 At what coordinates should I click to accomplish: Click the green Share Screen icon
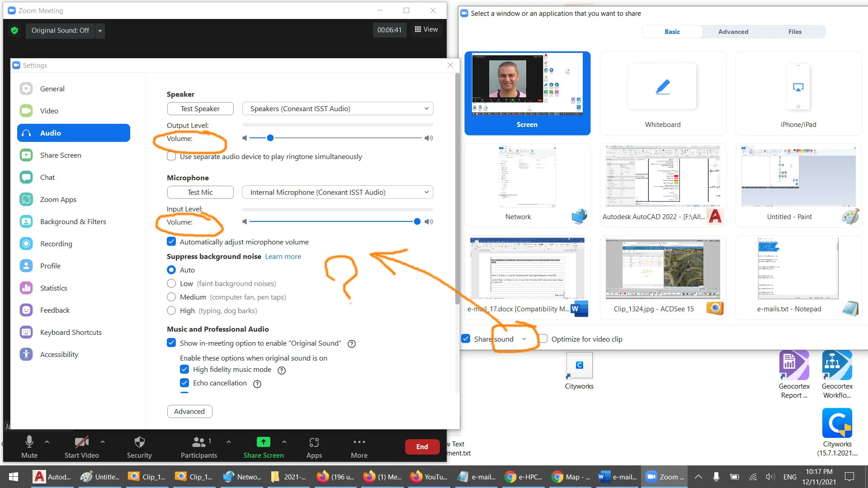(x=263, y=442)
